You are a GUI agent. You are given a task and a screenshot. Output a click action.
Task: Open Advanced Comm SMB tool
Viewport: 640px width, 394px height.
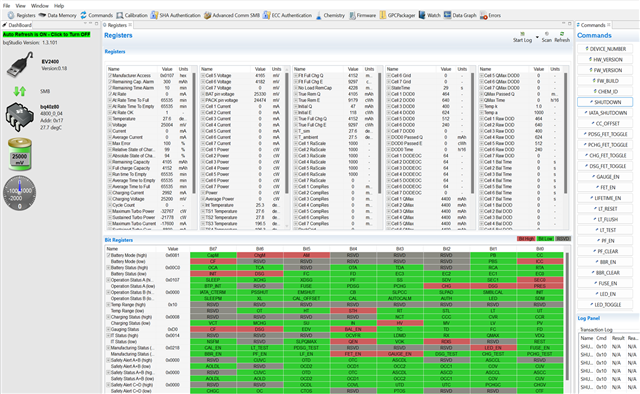pos(231,16)
